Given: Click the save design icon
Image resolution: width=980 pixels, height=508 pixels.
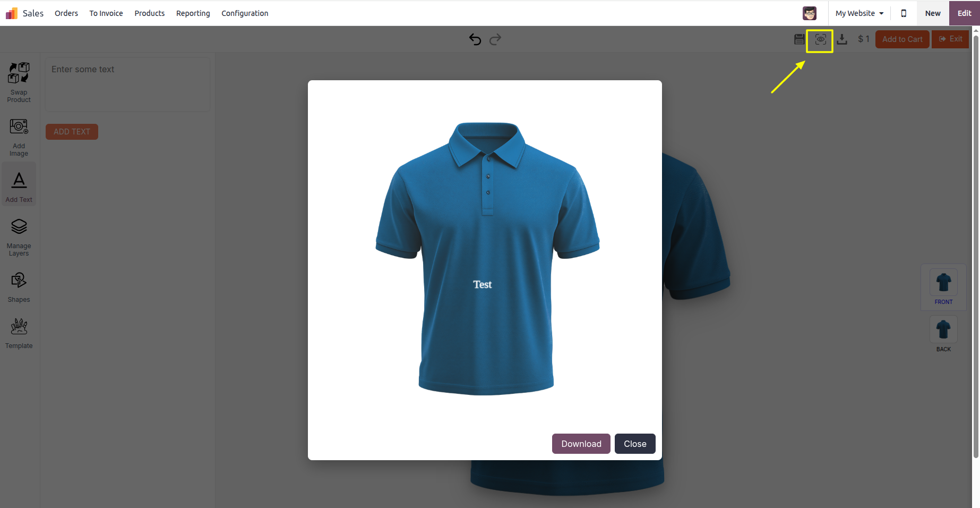Looking at the screenshot, I should pyautogui.click(x=799, y=39).
